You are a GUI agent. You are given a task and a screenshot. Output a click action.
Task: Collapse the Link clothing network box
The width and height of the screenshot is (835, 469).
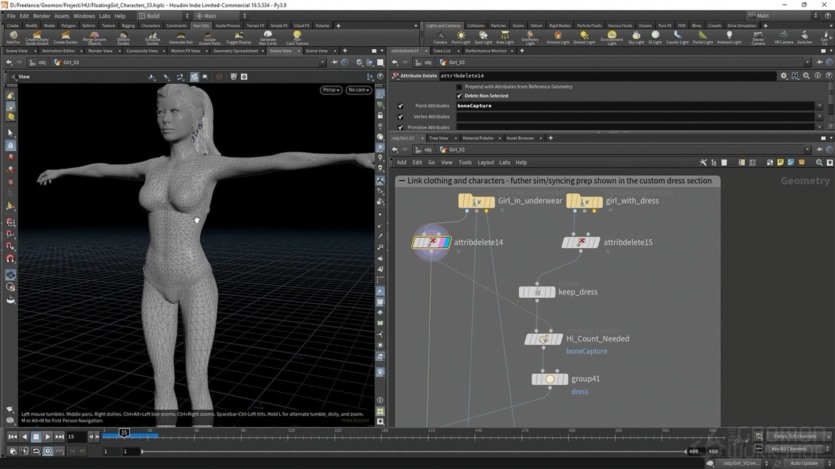(x=402, y=181)
